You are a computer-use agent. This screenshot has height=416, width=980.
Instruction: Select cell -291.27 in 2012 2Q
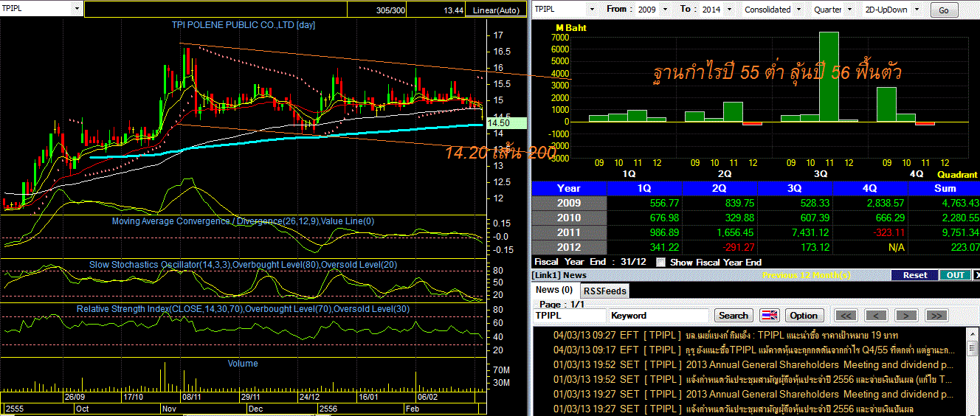point(720,247)
